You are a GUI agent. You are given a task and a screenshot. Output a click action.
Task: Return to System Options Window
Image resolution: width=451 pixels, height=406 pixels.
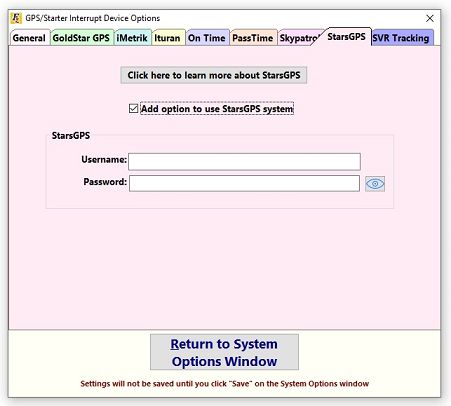(224, 352)
